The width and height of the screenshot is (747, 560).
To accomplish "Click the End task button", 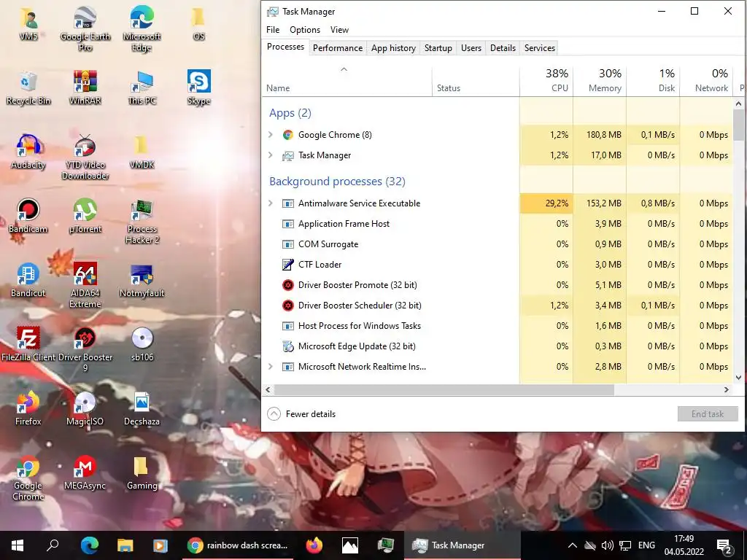I will point(708,414).
